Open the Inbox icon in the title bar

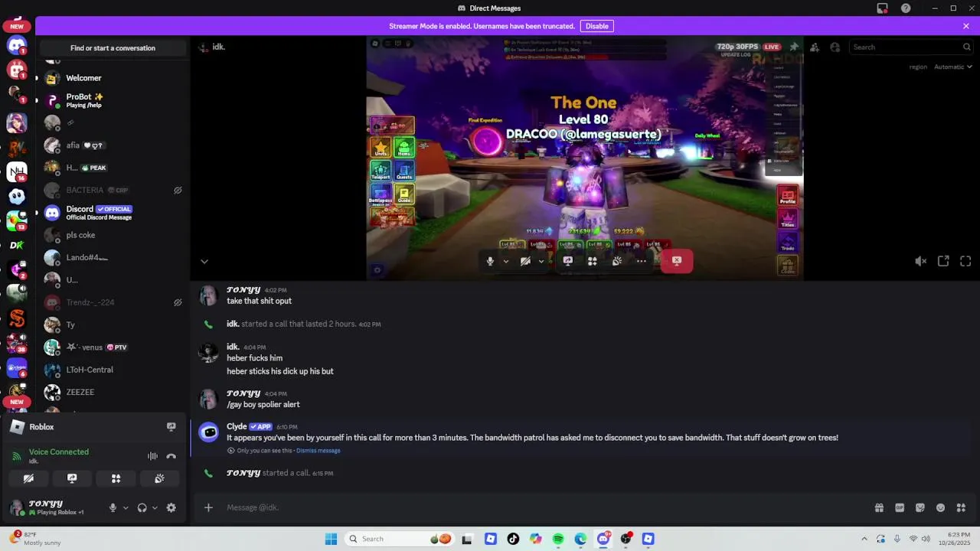(882, 8)
